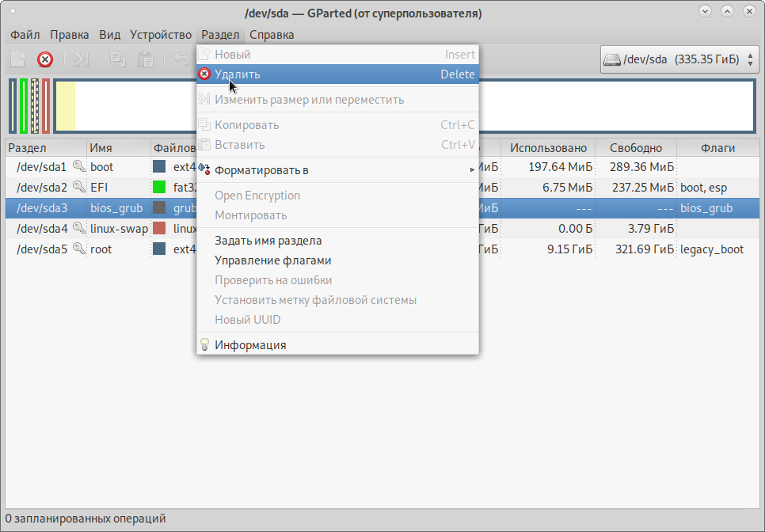Sort by the Имя column header

click(119, 148)
